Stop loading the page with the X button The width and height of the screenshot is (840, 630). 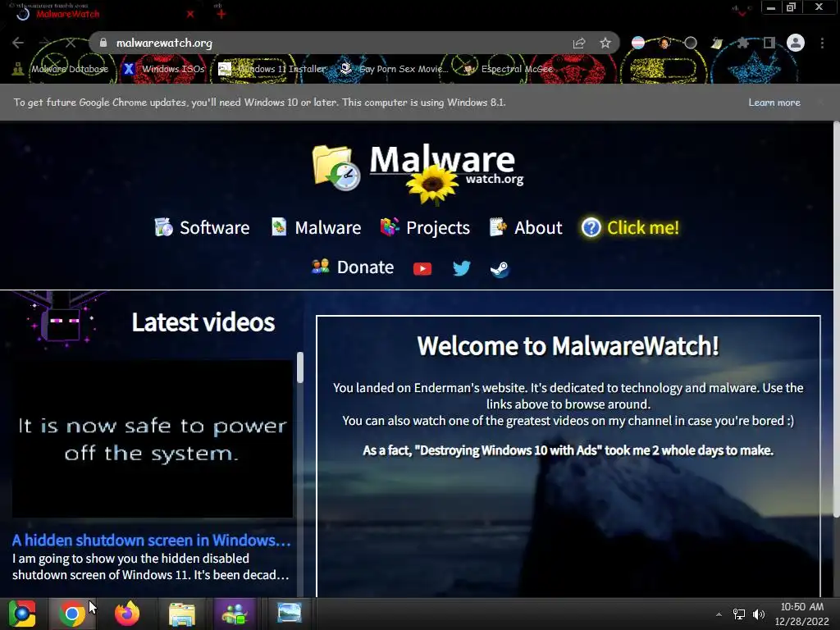(x=71, y=43)
